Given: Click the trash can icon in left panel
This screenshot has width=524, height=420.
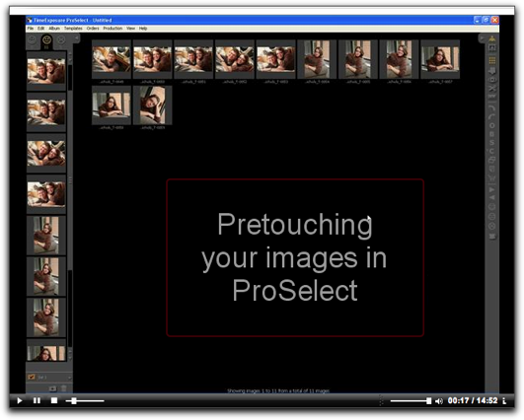Looking at the screenshot, I should [64, 388].
